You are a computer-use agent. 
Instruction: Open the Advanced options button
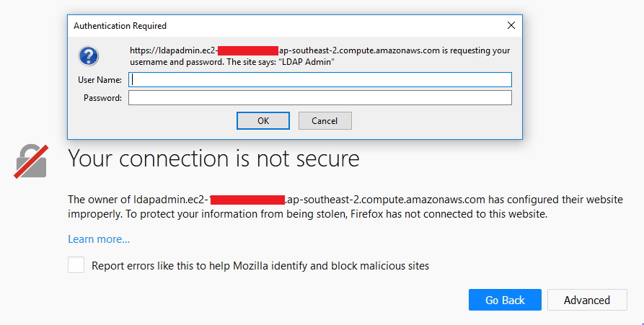coord(587,300)
